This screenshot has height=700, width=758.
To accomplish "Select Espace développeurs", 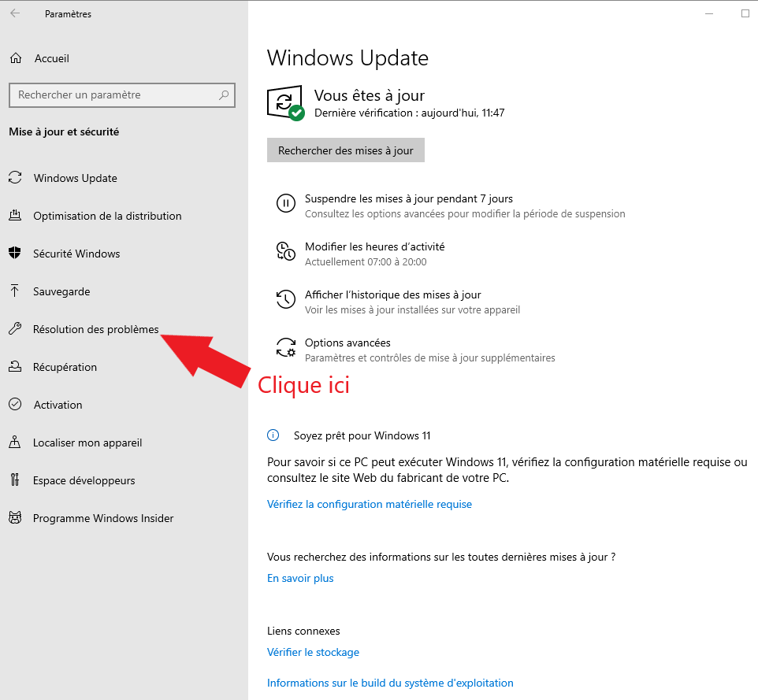I will (84, 480).
